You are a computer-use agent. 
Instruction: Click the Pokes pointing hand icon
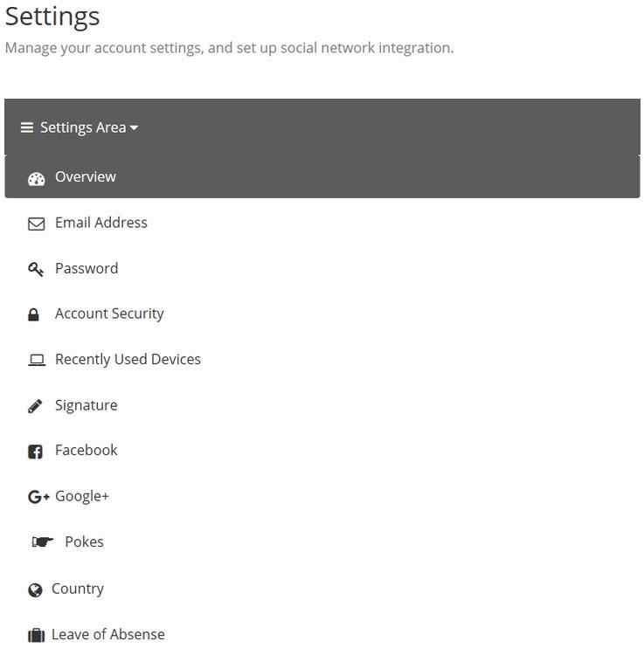point(42,542)
